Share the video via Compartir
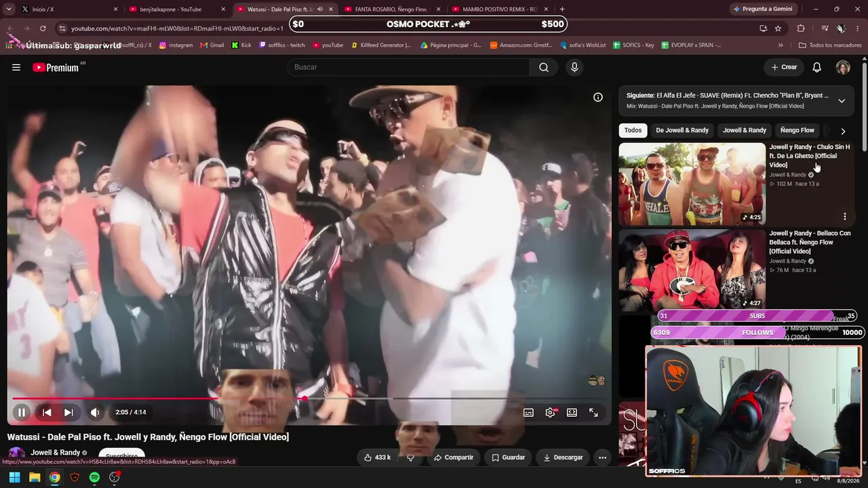868x488 pixels. pos(454,457)
